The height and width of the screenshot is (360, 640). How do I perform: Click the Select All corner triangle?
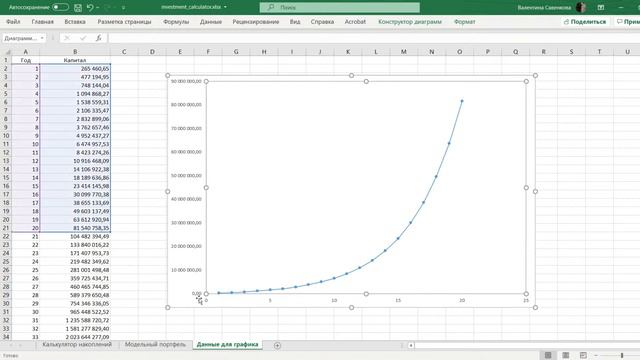click(7, 52)
